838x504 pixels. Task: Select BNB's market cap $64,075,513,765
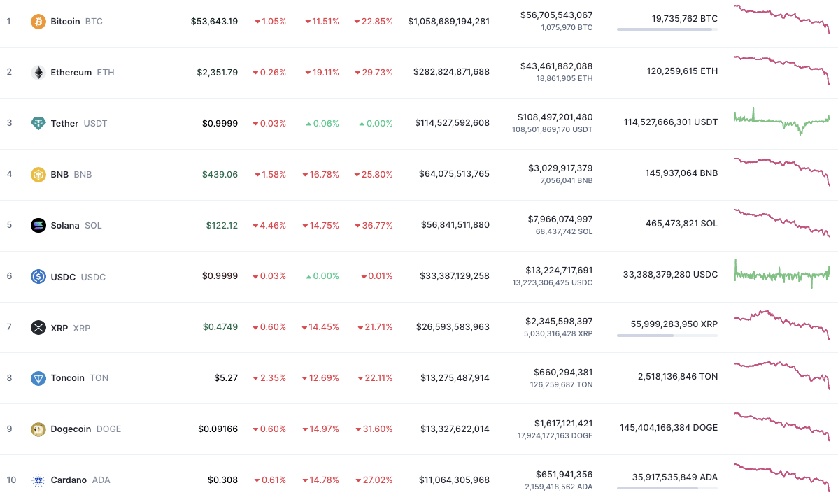pos(454,173)
